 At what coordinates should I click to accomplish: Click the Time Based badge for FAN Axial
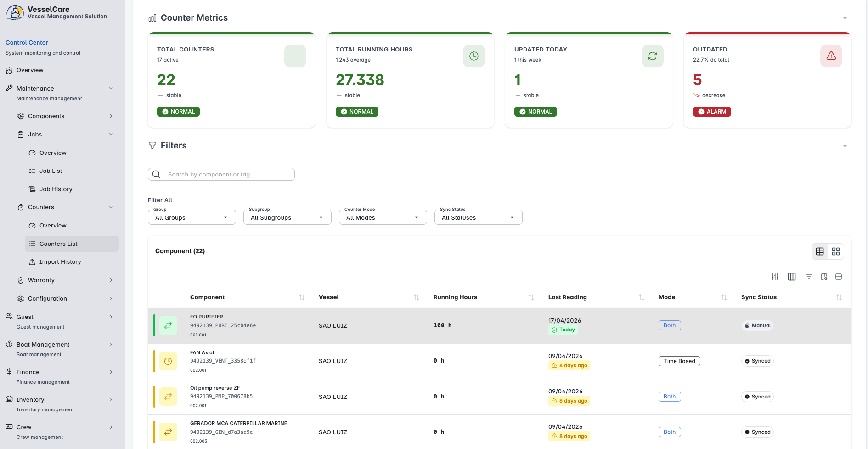click(x=679, y=361)
